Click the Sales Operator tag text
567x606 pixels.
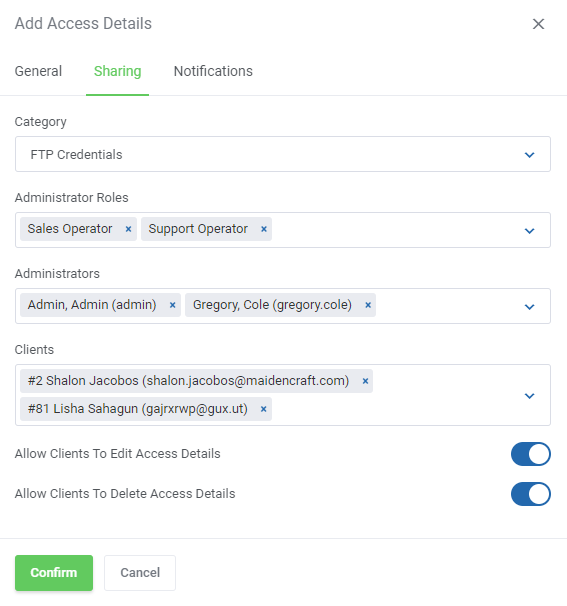70,229
